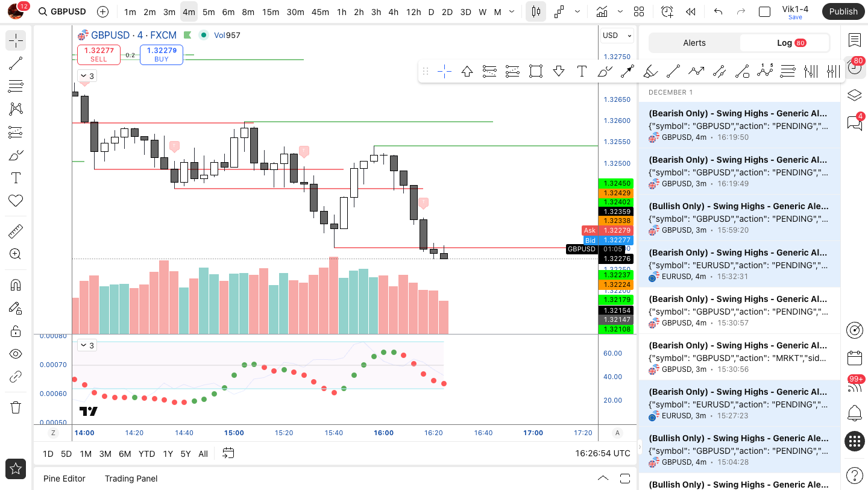This screenshot has width=868, height=490.
Task: Open the go to date calendar icon
Action: 228,453
